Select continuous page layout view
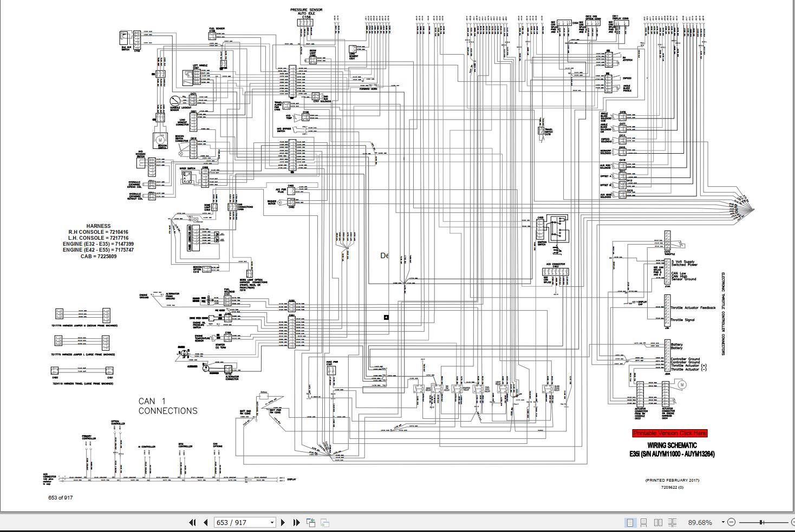Viewport: 795px width, 532px height. point(643,522)
